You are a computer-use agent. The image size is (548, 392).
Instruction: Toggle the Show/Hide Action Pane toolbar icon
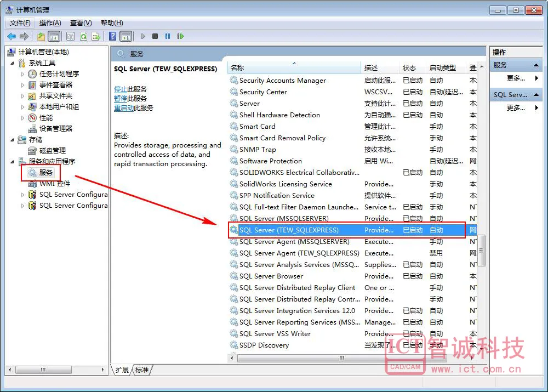click(x=126, y=36)
